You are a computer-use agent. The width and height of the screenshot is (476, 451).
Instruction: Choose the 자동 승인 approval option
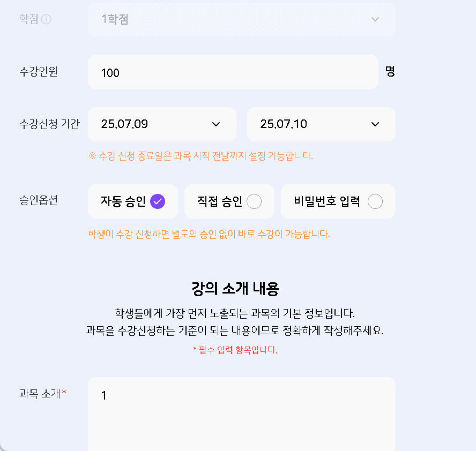[x=132, y=201]
